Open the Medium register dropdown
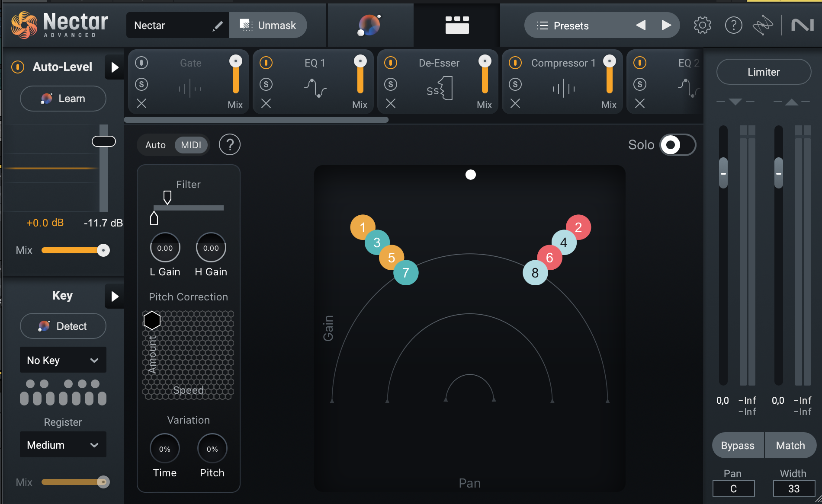This screenshot has height=504, width=822. click(63, 445)
